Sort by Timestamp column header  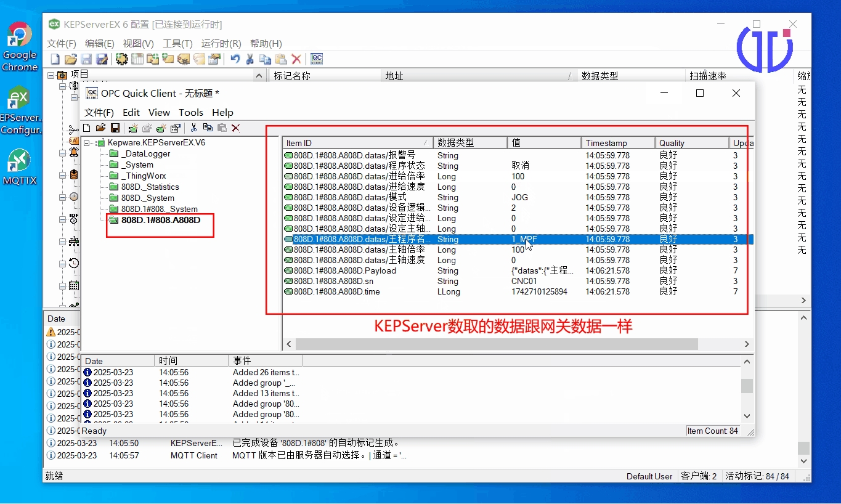point(618,143)
